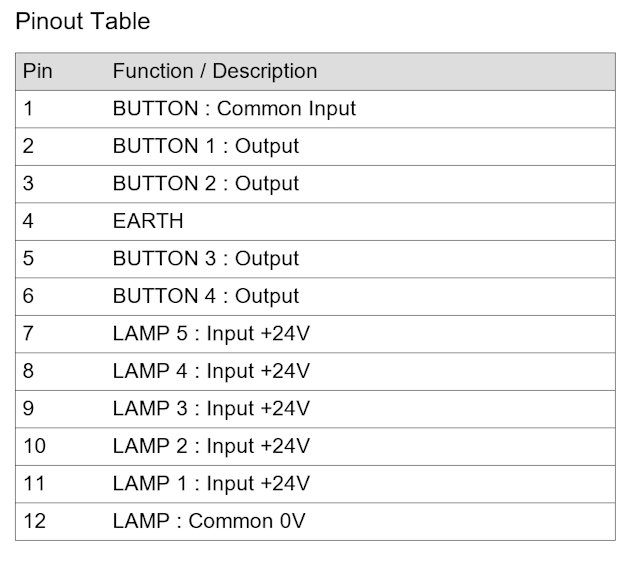Click the Pinout Table heading

pos(82,21)
